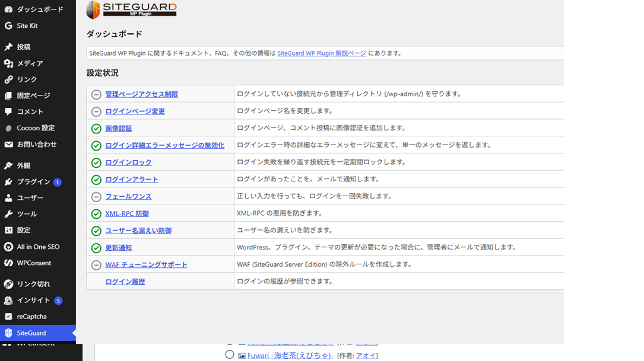Click the インサイト notification badge showing 5
This screenshot has height=361, width=644.
point(58,301)
